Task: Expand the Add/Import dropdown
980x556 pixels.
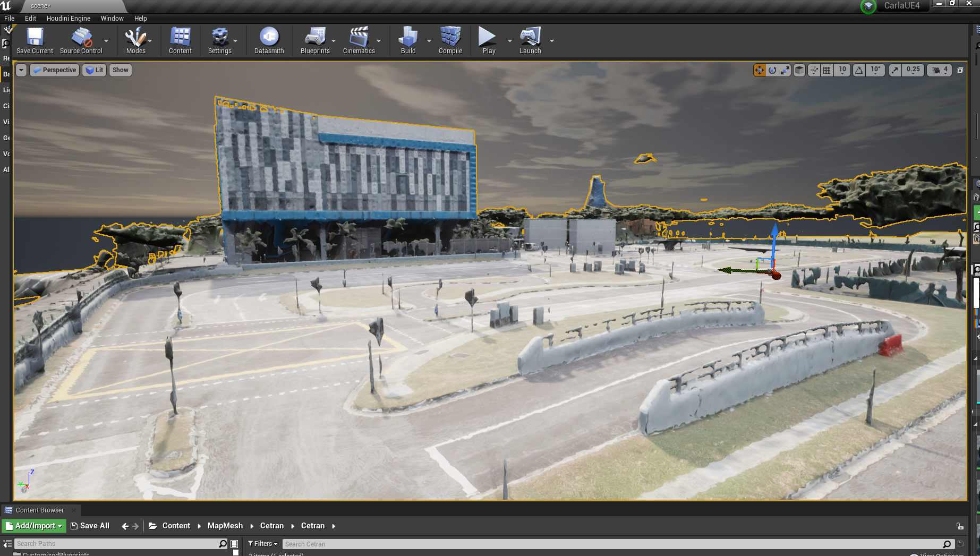Action: (x=34, y=526)
